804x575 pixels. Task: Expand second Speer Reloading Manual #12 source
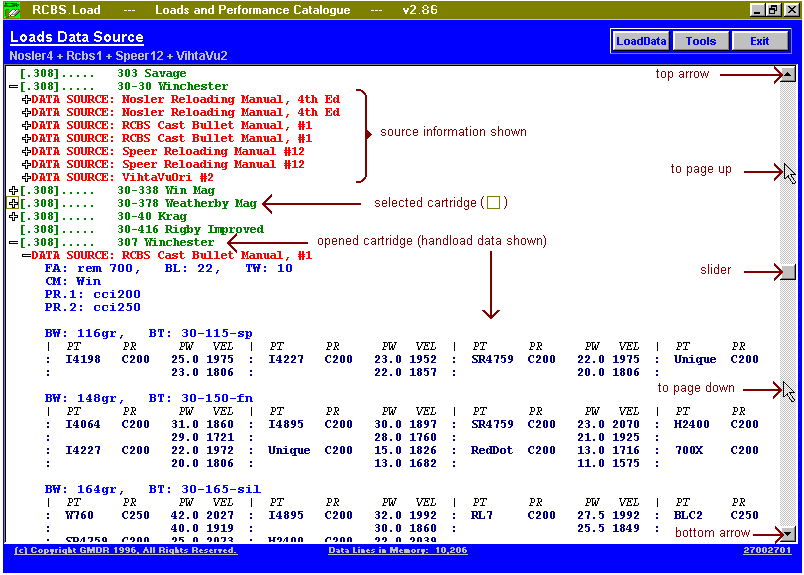[x=26, y=165]
